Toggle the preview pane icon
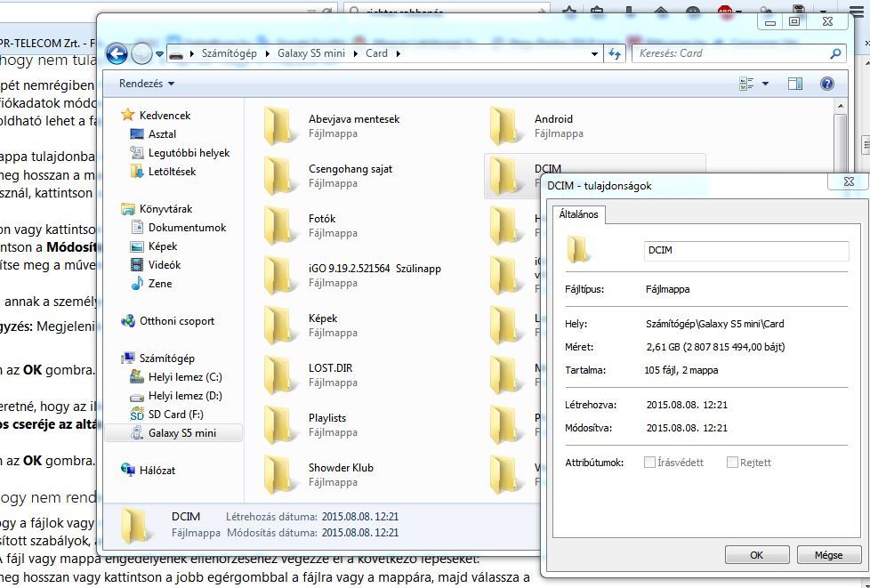The width and height of the screenshot is (870, 588). [x=794, y=84]
